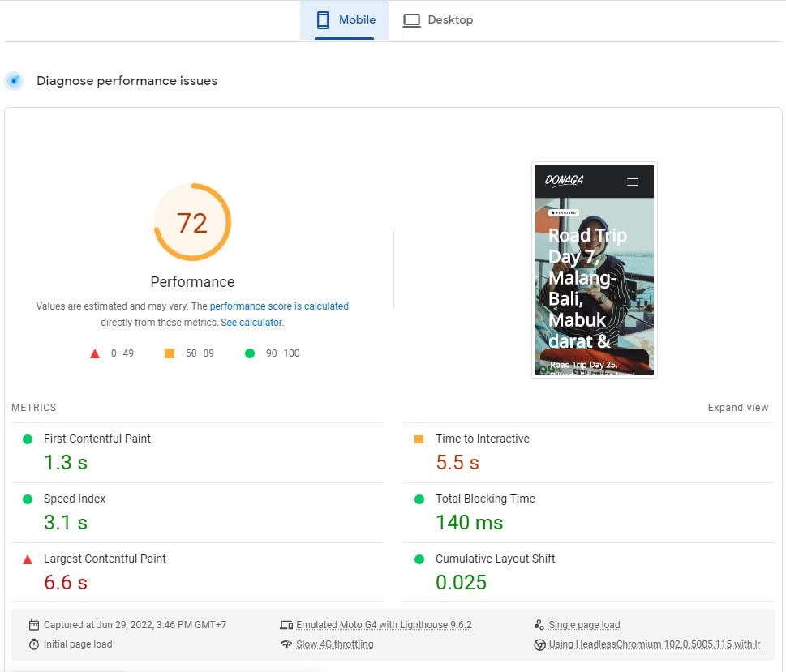Click the stopwatch icon beside Initial page load
This screenshot has height=672, width=786.
(34, 644)
